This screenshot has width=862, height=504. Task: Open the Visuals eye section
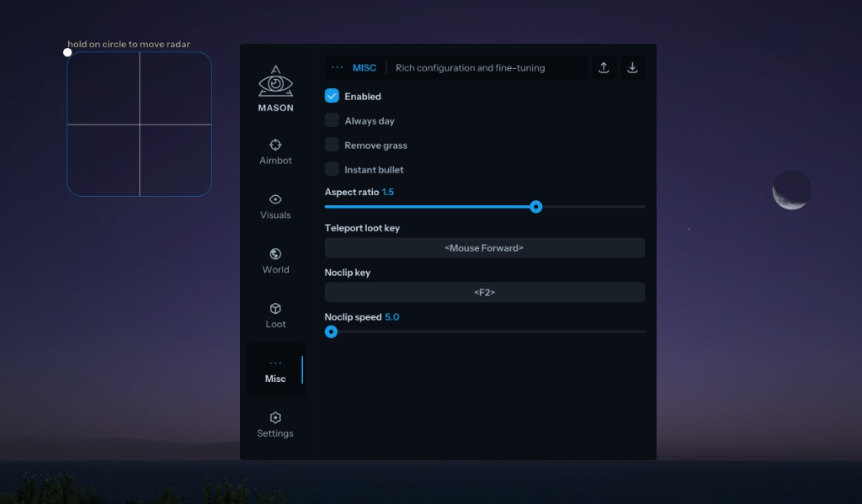(x=275, y=199)
